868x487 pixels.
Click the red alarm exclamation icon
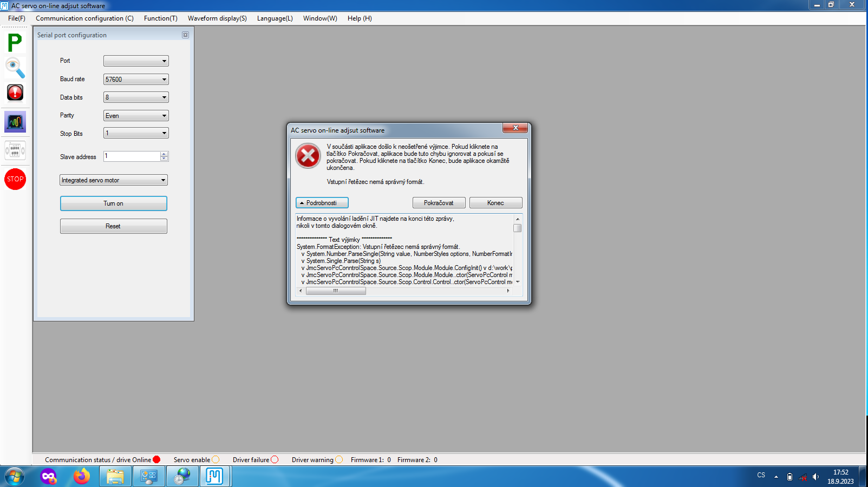(x=15, y=93)
